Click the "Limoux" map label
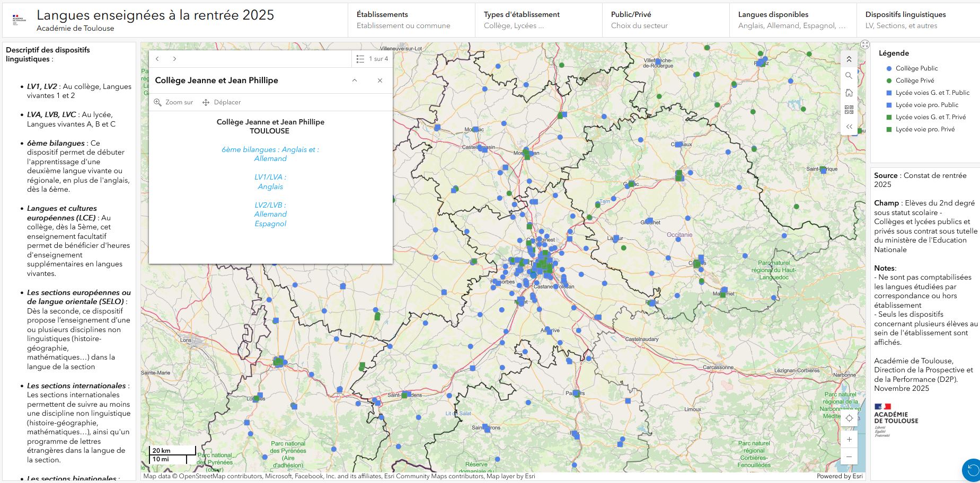Viewport: 980px width, 483px height. click(693, 409)
